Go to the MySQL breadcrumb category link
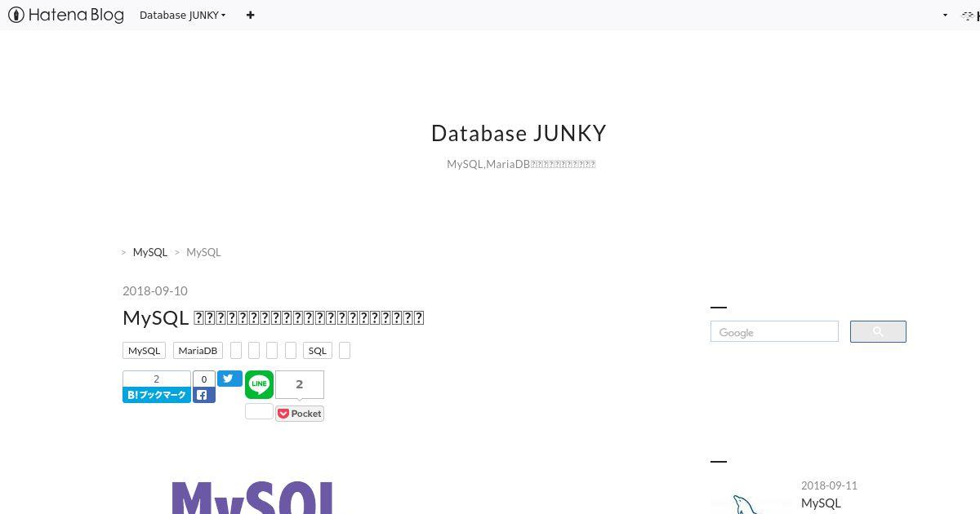 (x=150, y=252)
